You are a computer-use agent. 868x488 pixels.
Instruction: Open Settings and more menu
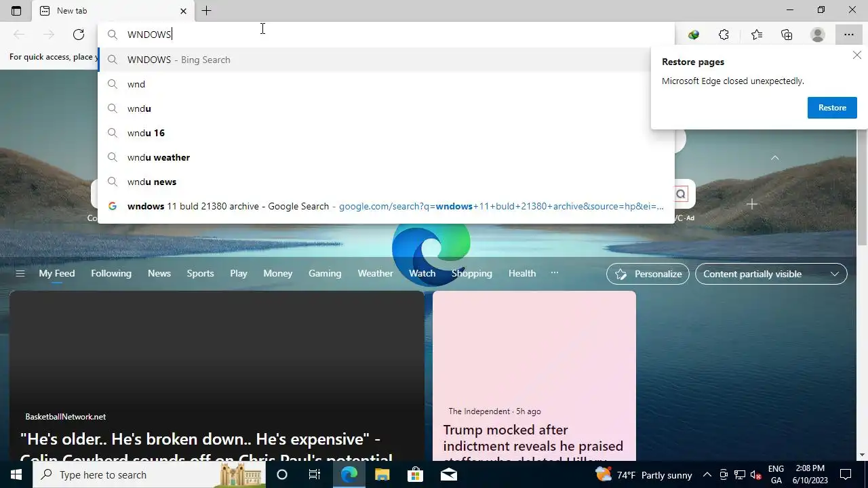tap(849, 35)
